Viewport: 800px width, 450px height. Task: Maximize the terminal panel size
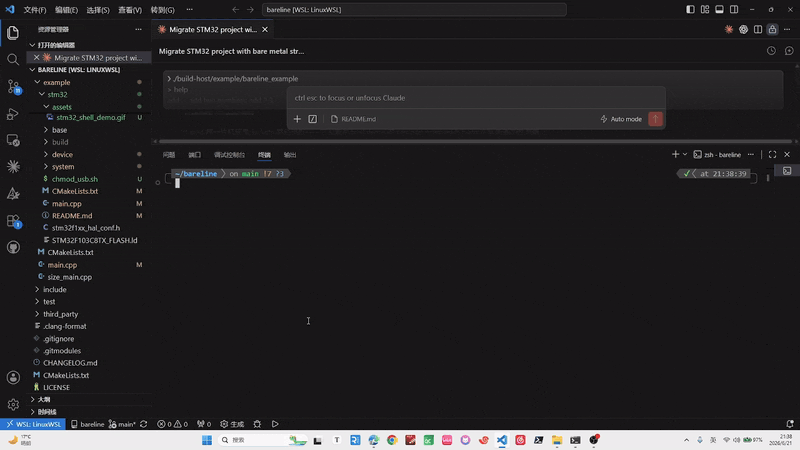pyautogui.click(x=772, y=155)
